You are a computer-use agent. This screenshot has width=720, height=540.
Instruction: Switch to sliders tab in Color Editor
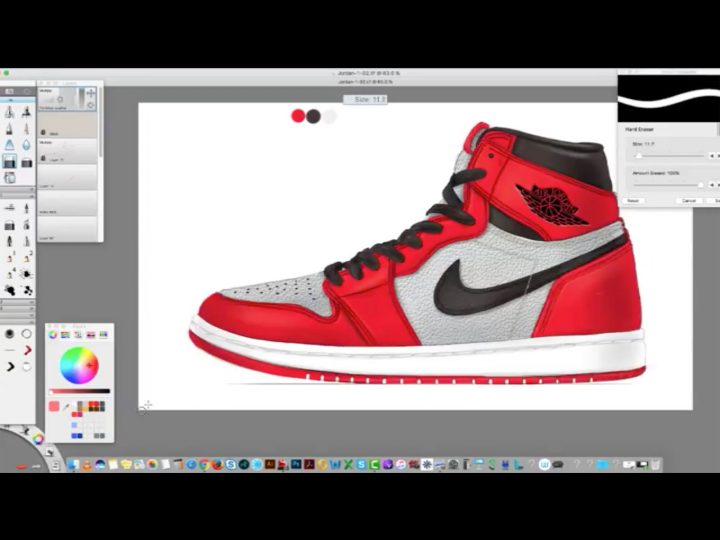[x=65, y=335]
